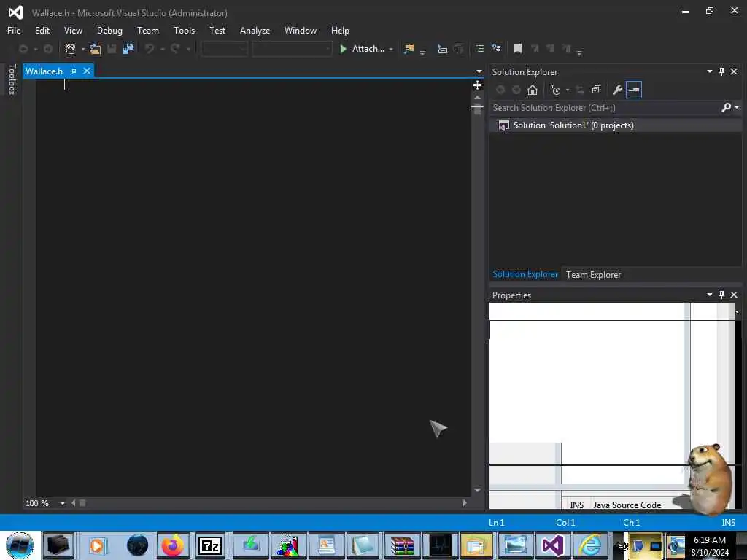Select the Wallace.h document tab

pyautogui.click(x=44, y=71)
